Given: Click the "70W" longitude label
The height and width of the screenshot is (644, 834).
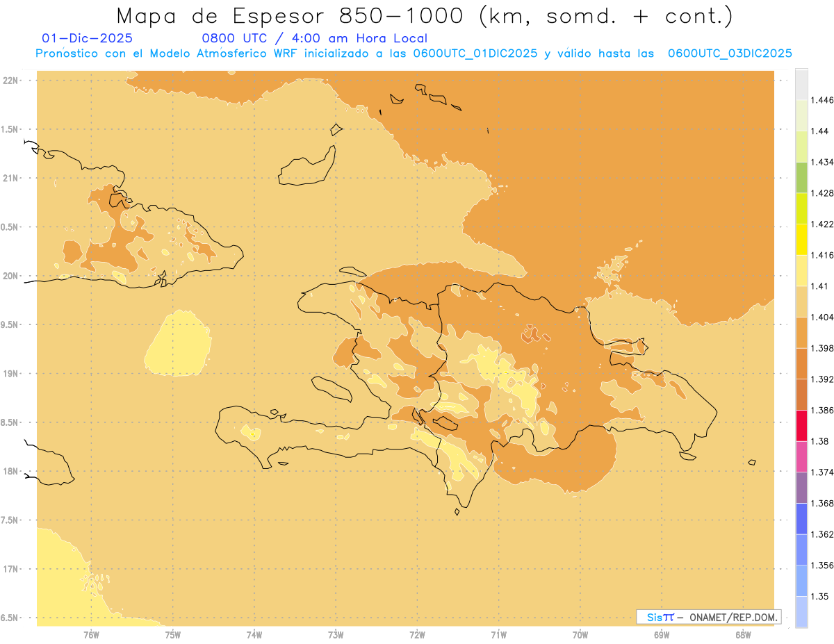Looking at the screenshot, I should 580,635.
